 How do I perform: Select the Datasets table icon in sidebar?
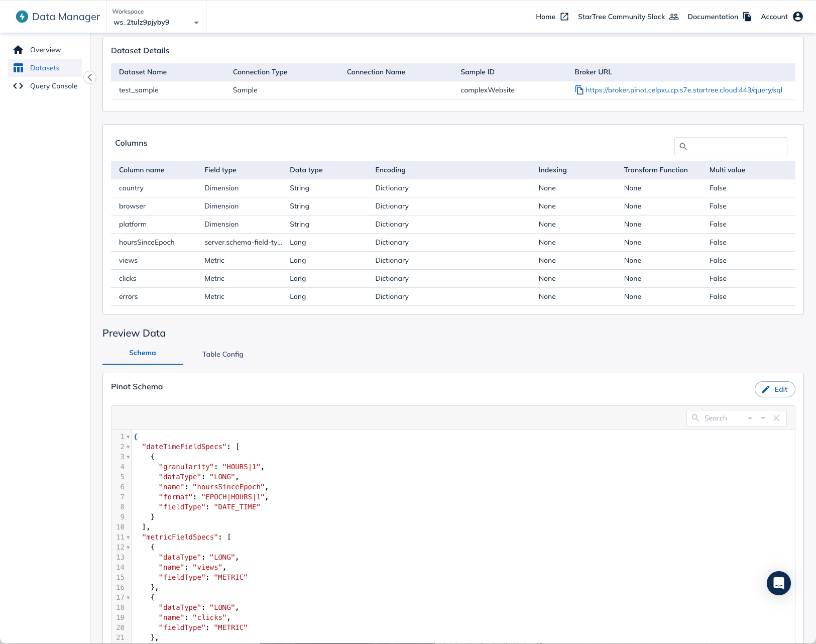click(19, 67)
